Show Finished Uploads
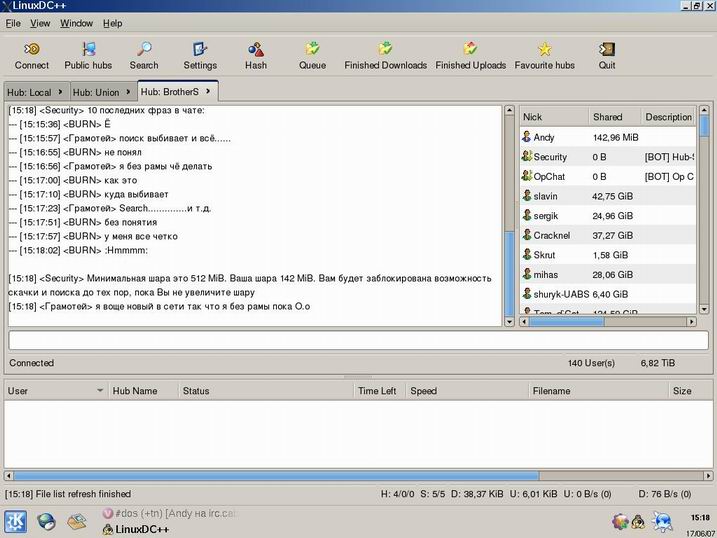 pos(470,49)
